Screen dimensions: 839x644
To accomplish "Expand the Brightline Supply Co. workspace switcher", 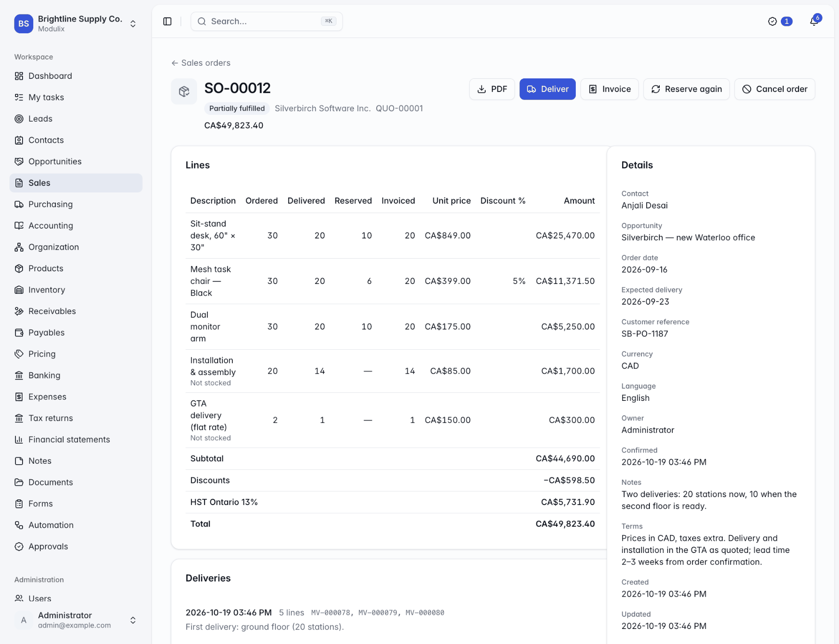I will coord(133,23).
